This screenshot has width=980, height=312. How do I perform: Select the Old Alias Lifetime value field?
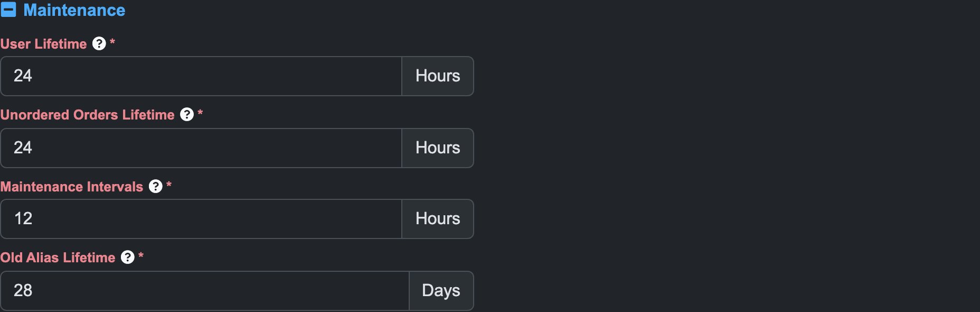[205, 291]
